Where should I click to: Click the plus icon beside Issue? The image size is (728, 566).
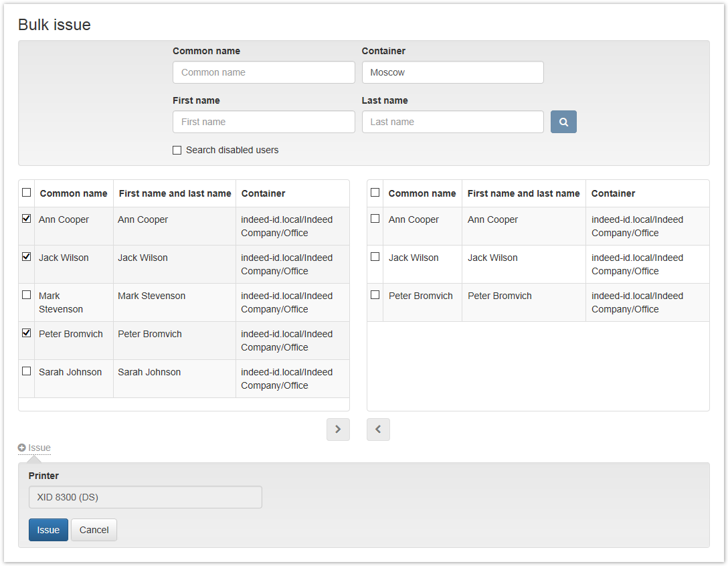point(22,448)
